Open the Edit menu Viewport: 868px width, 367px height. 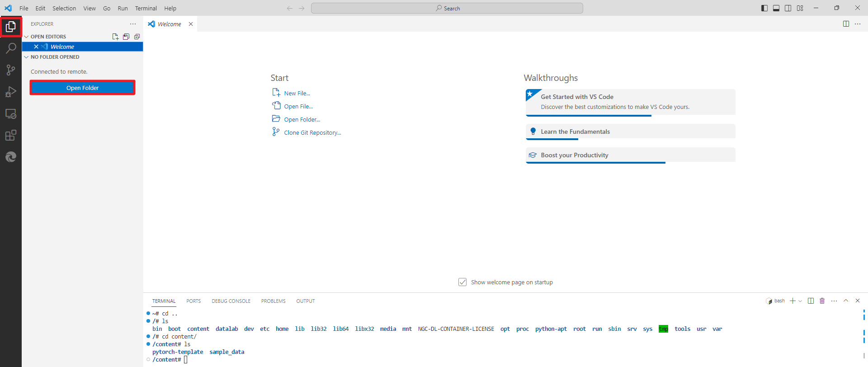click(40, 8)
